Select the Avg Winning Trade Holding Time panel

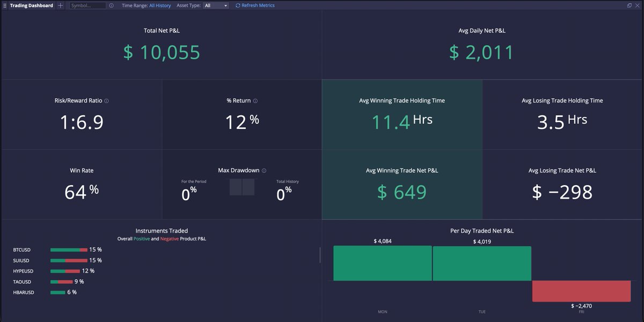coord(401,114)
